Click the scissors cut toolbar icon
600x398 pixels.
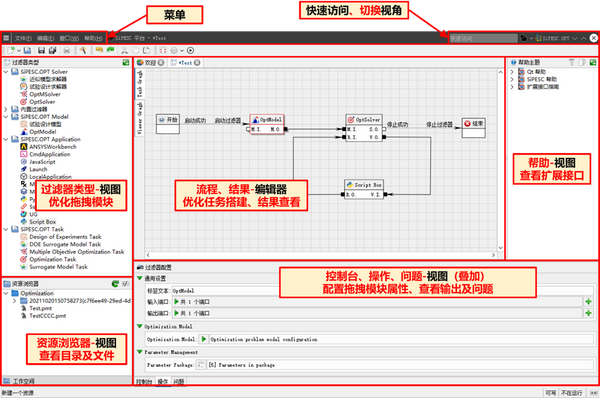pos(124,50)
